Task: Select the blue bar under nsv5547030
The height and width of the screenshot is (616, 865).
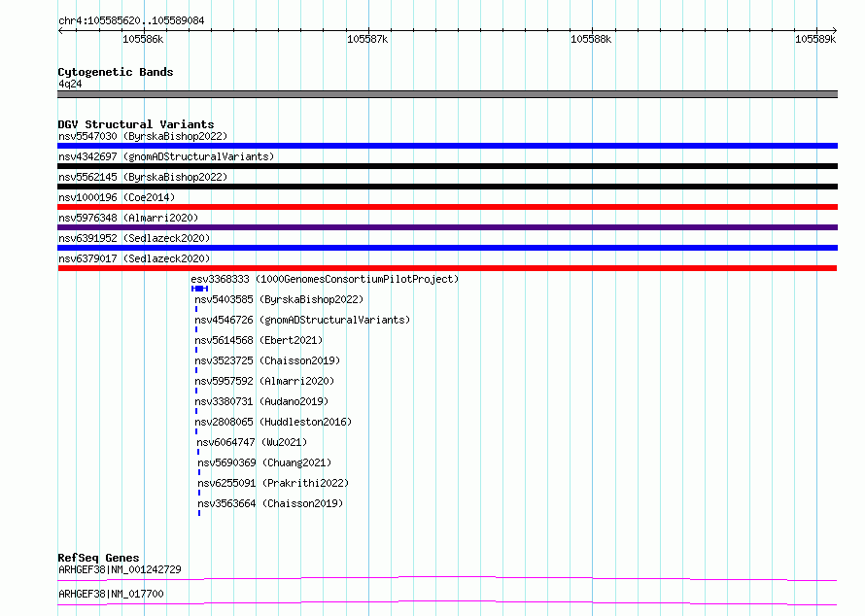Action: 447,146
